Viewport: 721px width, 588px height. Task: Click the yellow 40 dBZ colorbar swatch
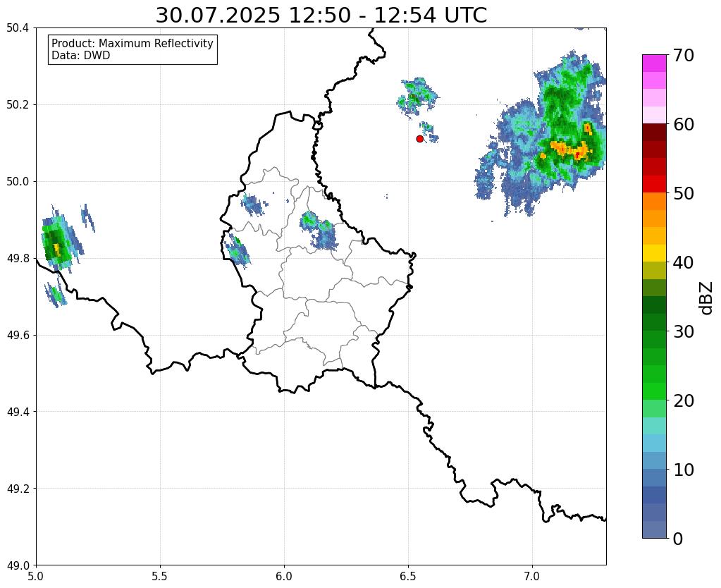click(654, 253)
